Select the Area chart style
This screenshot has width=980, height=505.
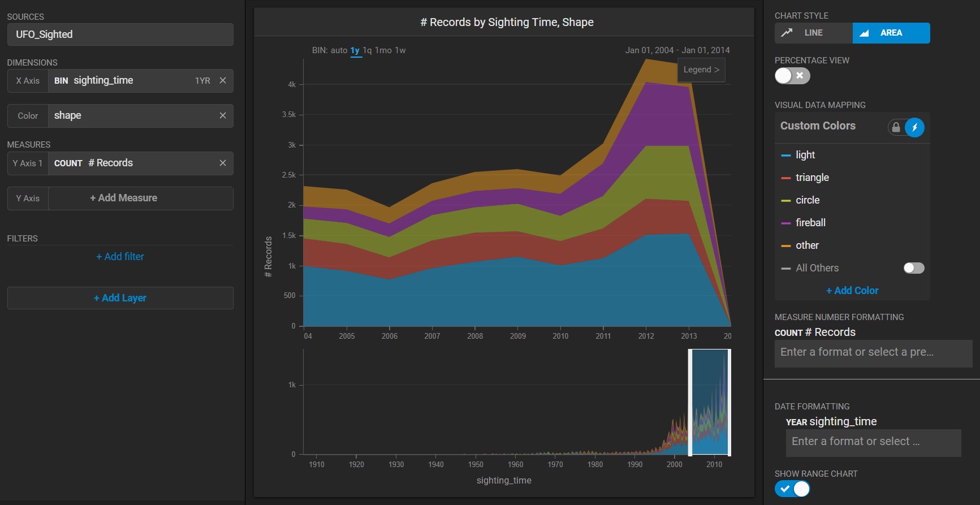tap(891, 33)
